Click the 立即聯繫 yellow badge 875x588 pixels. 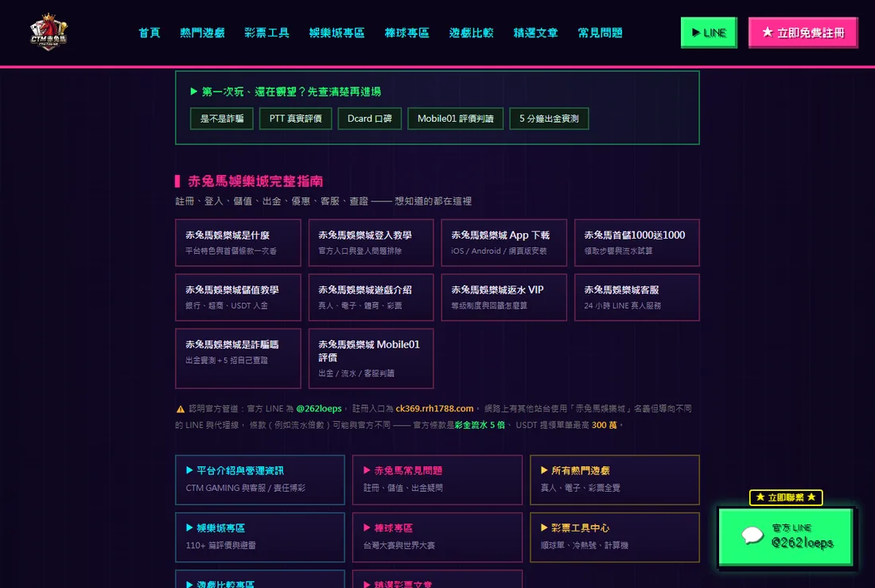click(x=786, y=497)
